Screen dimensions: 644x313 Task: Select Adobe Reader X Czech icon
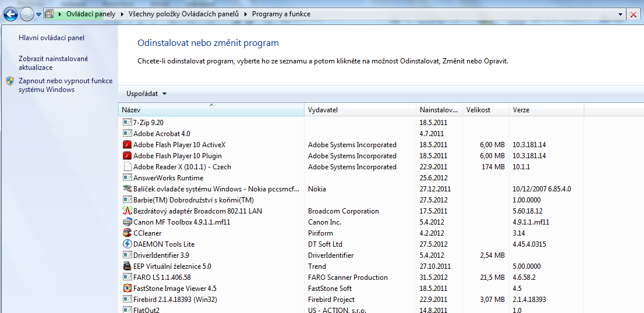(x=128, y=166)
